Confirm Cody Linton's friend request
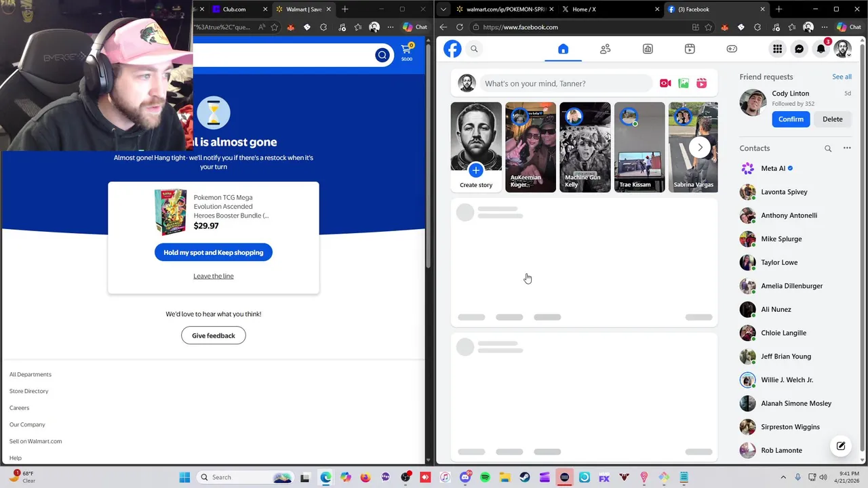This screenshot has width=868, height=488. (791, 119)
